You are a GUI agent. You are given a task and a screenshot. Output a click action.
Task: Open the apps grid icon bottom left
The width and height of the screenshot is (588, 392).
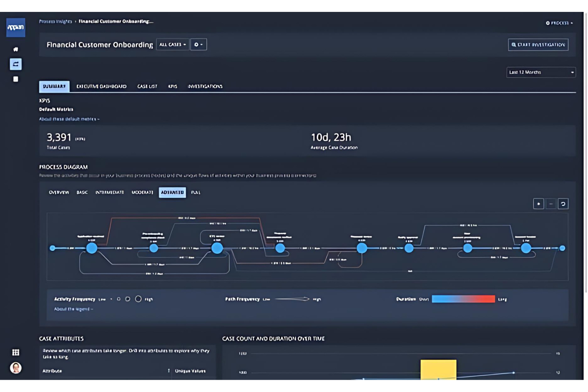15,351
